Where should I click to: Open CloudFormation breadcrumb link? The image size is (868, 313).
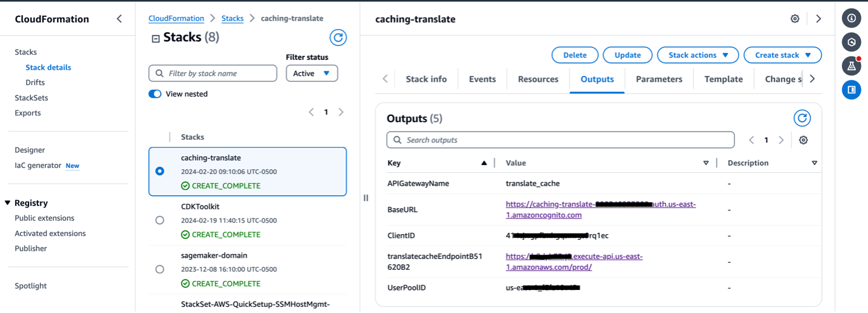176,19
